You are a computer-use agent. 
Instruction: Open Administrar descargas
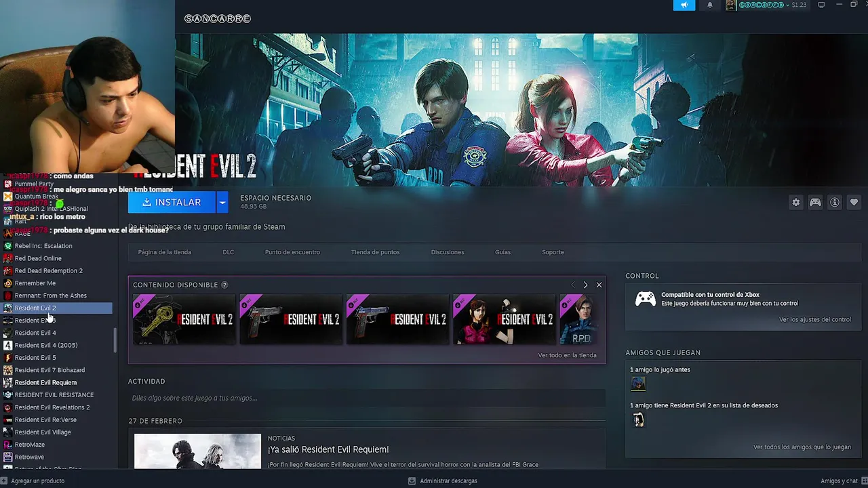[x=448, y=481]
